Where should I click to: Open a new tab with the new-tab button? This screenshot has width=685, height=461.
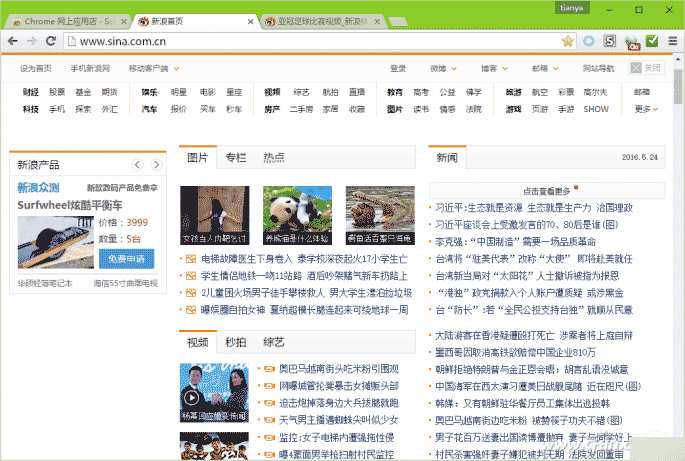click(398, 21)
